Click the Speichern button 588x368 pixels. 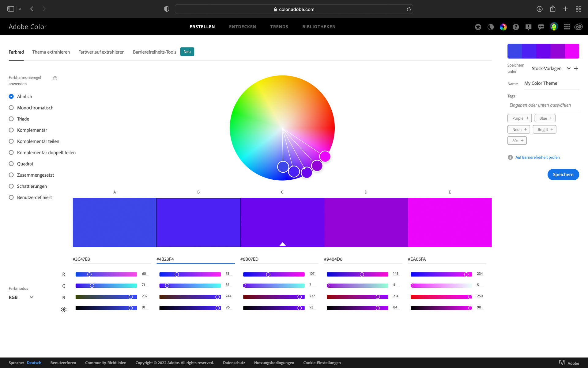(563, 174)
